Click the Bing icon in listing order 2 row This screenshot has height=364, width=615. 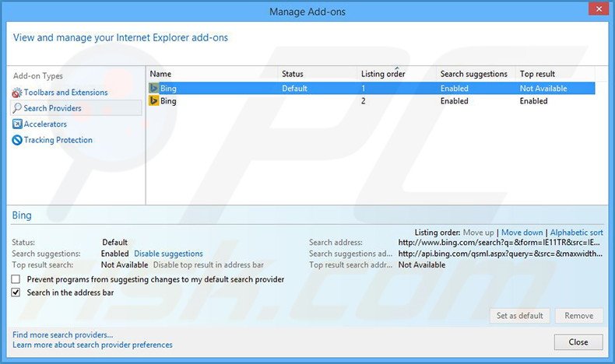click(x=154, y=100)
